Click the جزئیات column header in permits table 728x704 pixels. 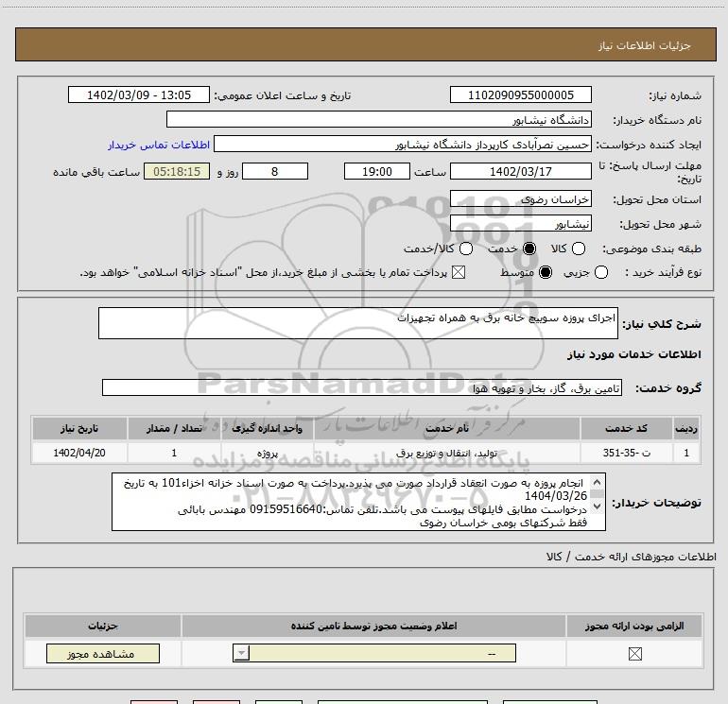103,626
